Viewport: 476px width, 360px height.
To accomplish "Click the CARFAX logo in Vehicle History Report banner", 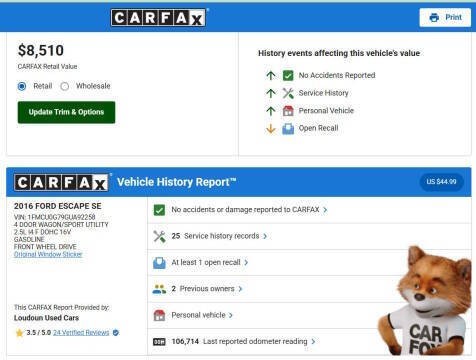I will click(61, 182).
